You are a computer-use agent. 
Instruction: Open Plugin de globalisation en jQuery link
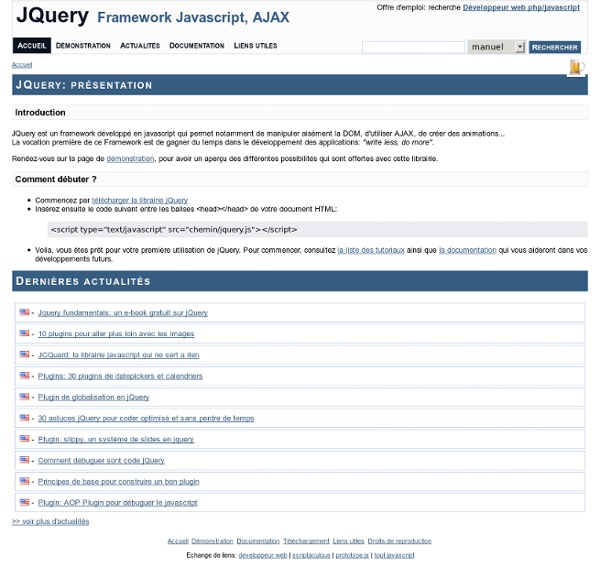coord(93,397)
